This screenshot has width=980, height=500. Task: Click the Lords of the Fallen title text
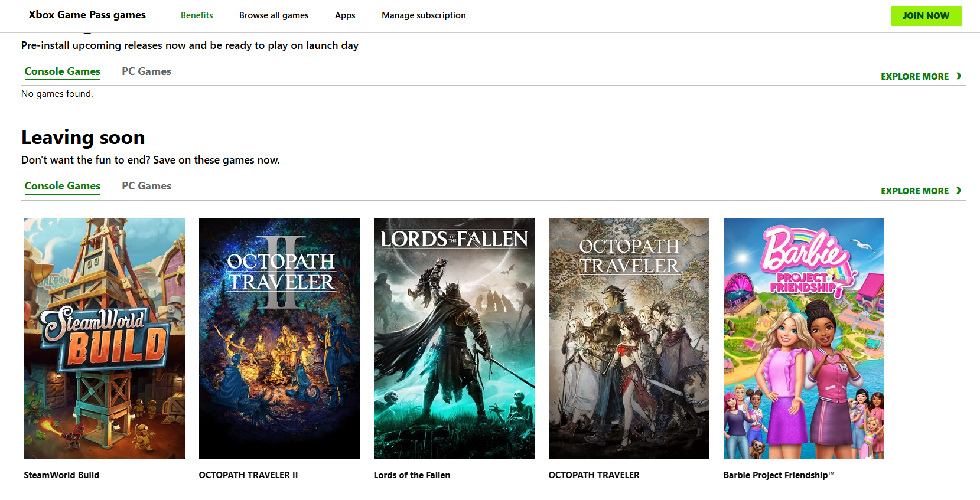click(412, 475)
